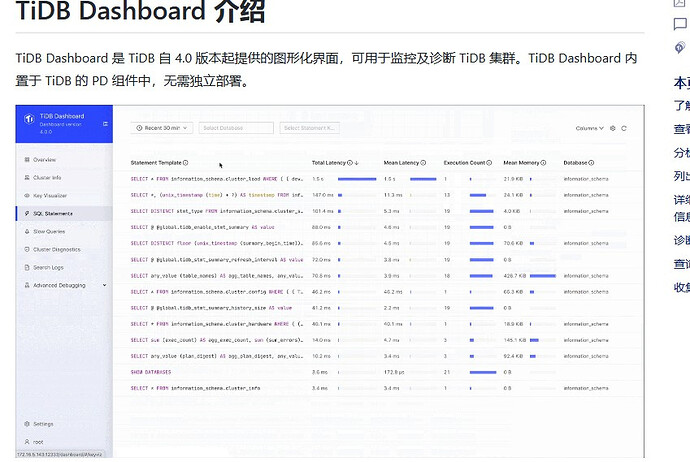Click the Slow Queries sidebar icon
The width and height of the screenshot is (690, 462).
27,231
